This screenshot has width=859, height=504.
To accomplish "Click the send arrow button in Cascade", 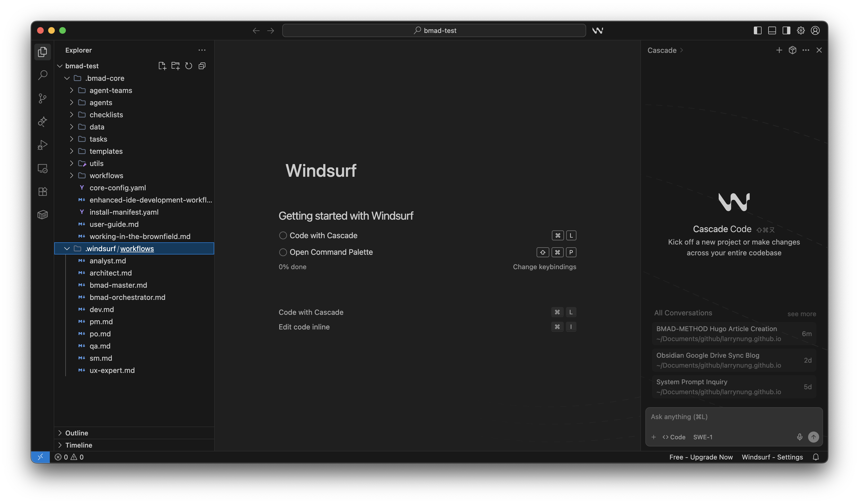I will pos(813,437).
